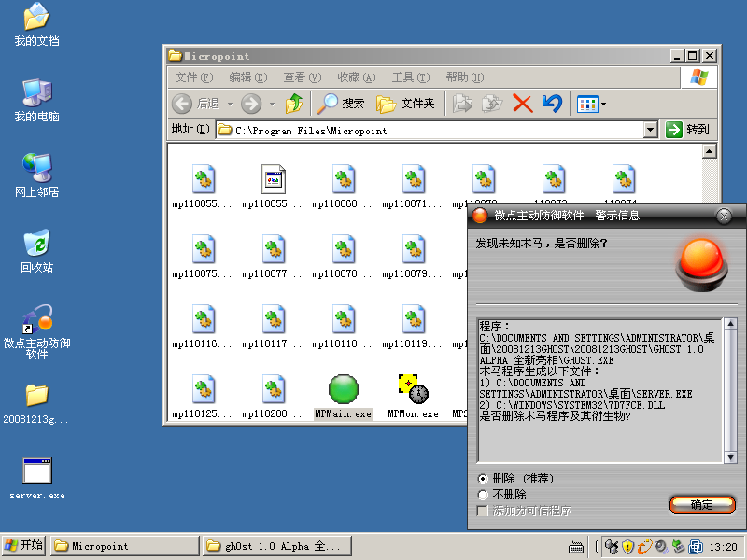Click the Copy To toolbar icon
747x560 pixels.
[x=492, y=104]
